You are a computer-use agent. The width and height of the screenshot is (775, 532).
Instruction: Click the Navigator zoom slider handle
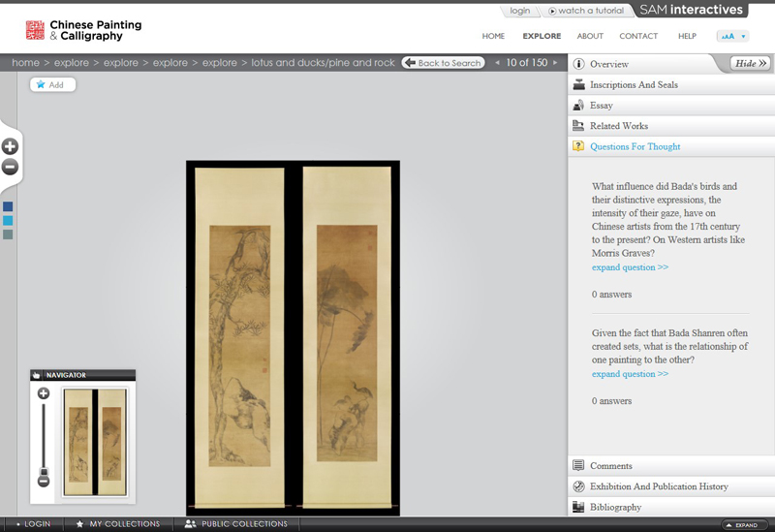point(44,471)
